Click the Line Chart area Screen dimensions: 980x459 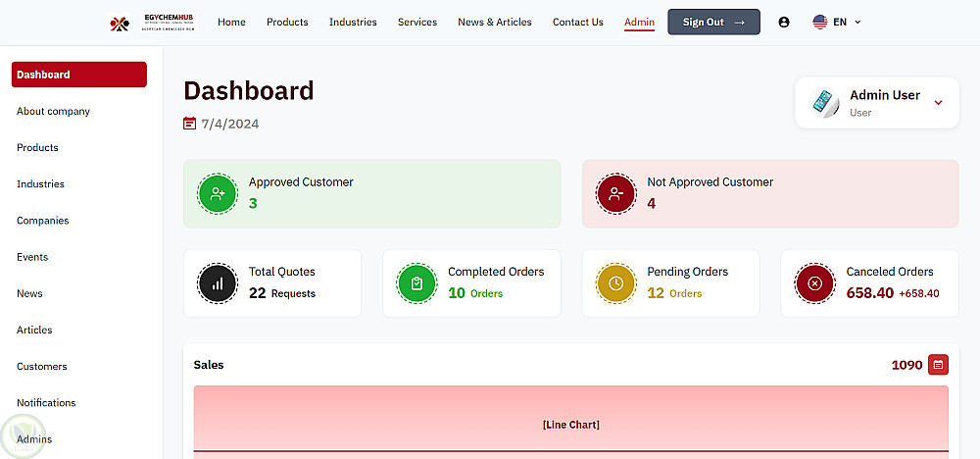click(x=570, y=422)
